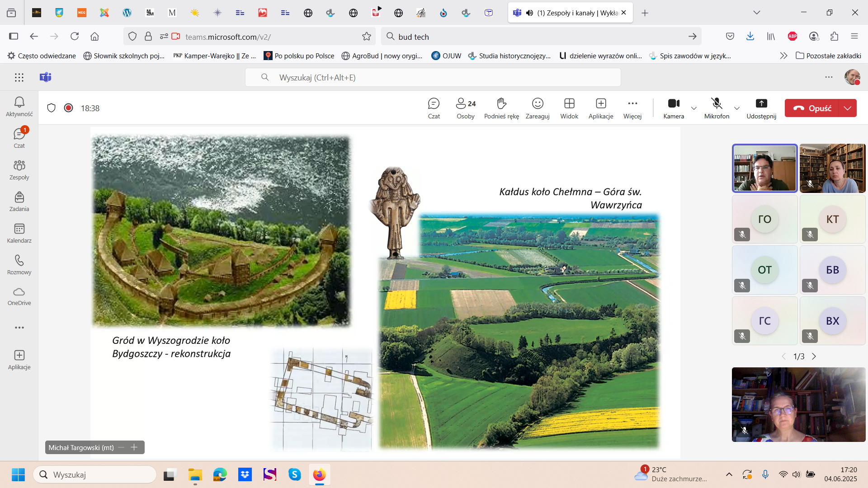
Task: Leave the meeting with Opuść
Action: [x=812, y=108]
